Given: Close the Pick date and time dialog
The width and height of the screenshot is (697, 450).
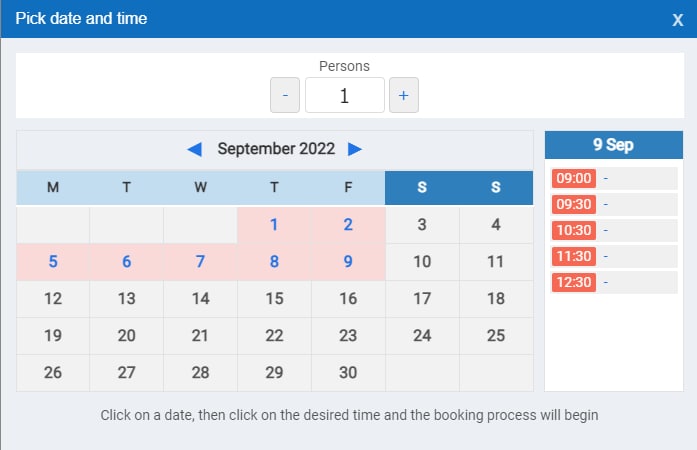Looking at the screenshot, I should point(677,20).
